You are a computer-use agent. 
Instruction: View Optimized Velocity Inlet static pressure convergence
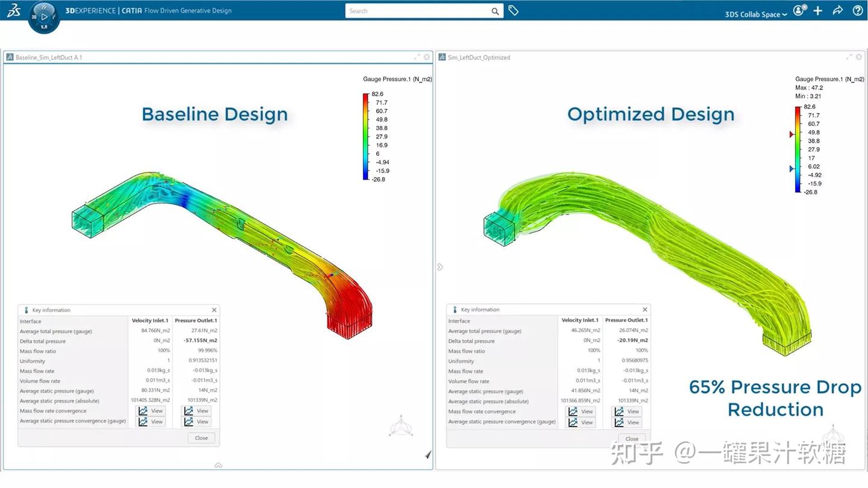click(580, 422)
